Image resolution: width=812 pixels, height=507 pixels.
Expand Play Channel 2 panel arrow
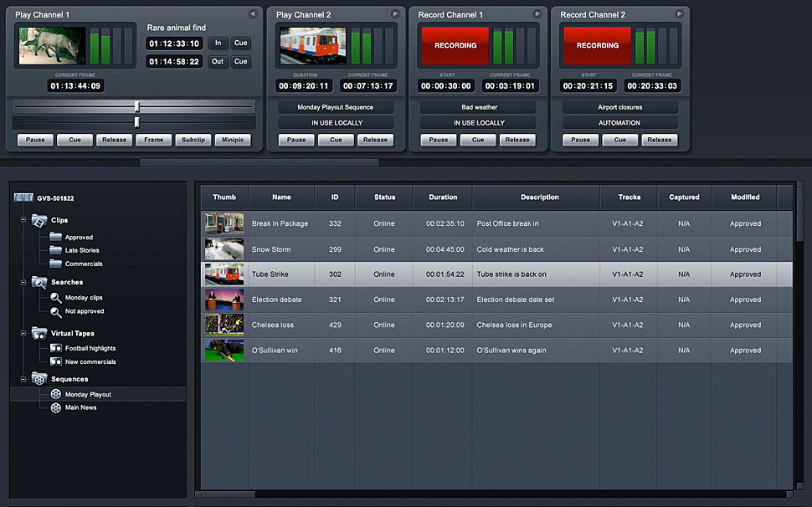point(395,14)
